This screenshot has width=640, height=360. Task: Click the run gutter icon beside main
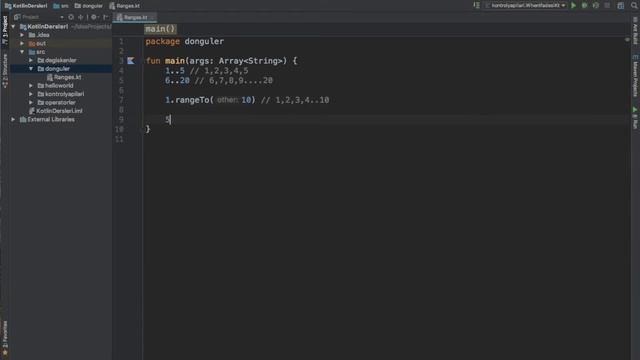[x=131, y=61]
